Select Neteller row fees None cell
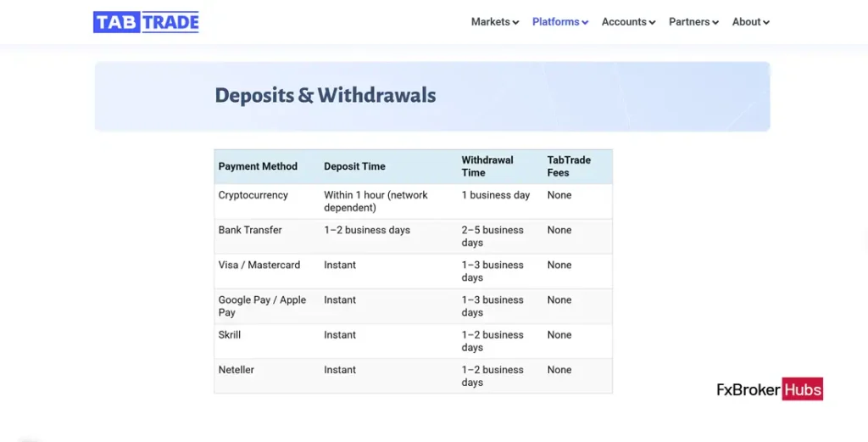Screen dimensions: 868x442 559,369
